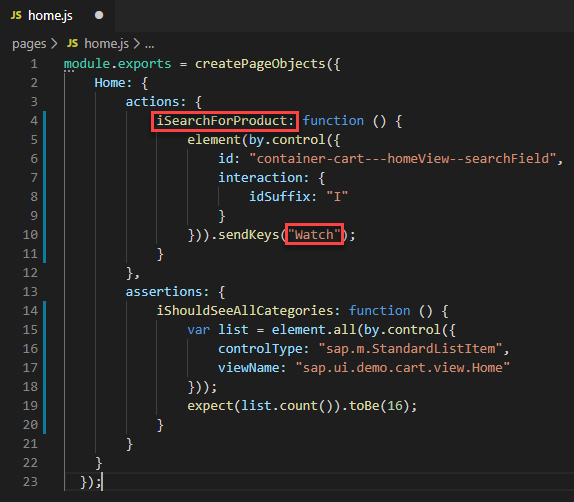Click the JS file icon in home.js tab
This screenshot has height=502, width=574.
[x=16, y=15]
